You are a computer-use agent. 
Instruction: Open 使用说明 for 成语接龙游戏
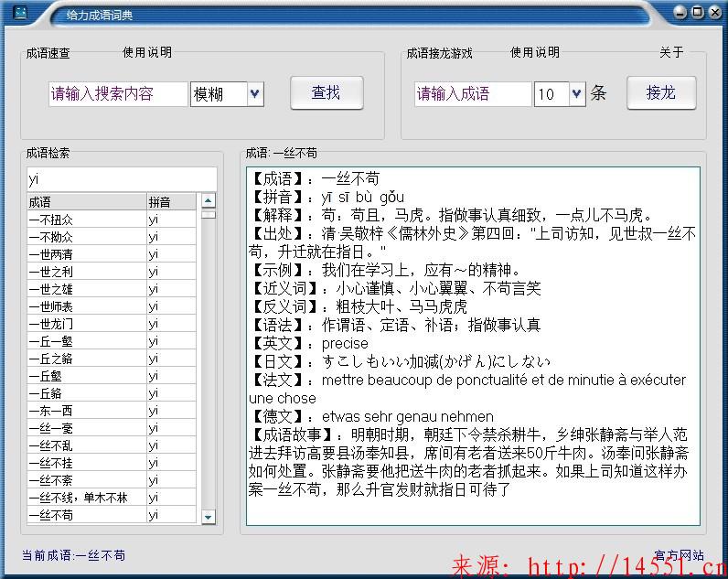click(x=534, y=53)
